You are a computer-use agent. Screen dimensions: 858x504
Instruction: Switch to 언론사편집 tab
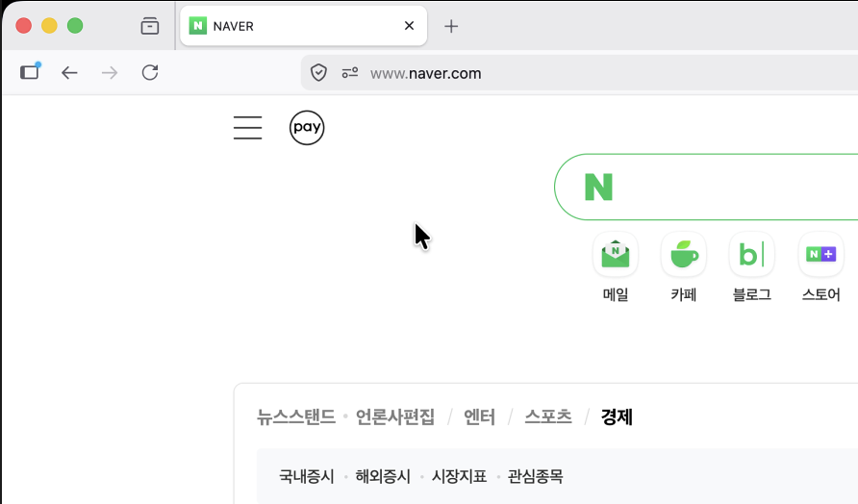point(395,417)
